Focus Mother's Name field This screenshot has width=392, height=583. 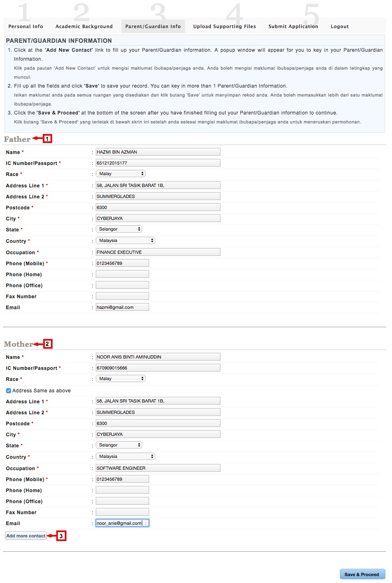click(x=158, y=357)
